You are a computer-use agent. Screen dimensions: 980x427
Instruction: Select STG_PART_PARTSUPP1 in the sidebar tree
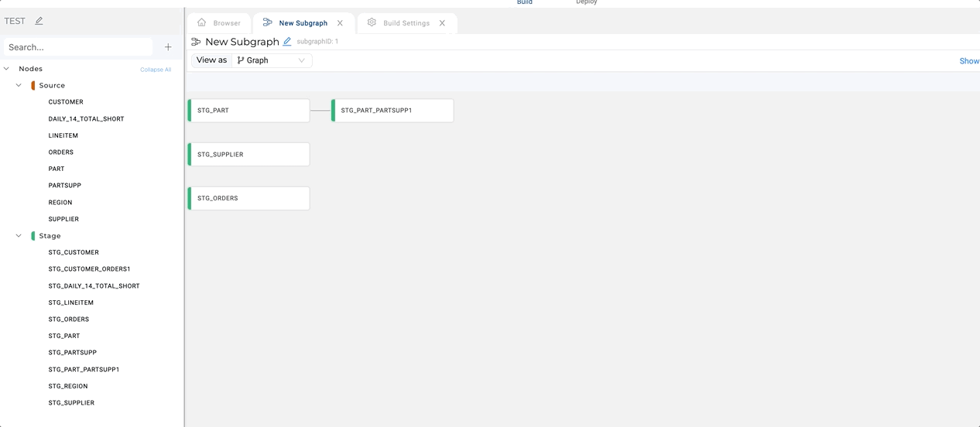[84, 370]
